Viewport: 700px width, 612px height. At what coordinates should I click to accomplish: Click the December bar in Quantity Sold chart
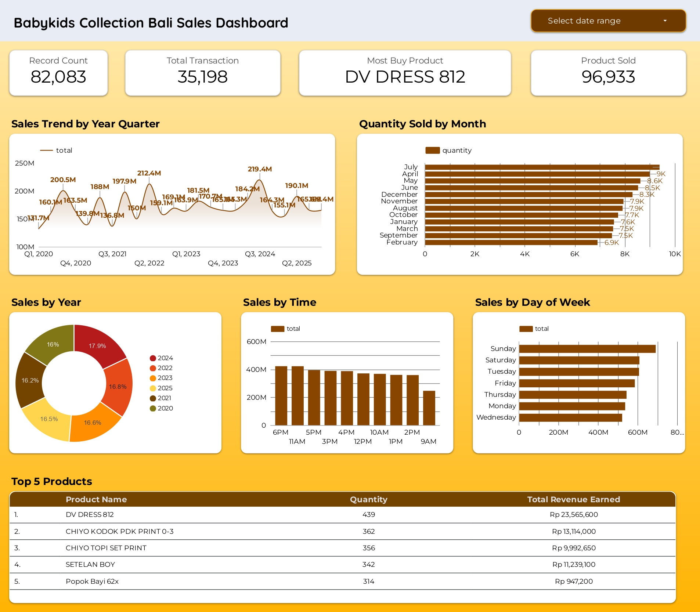528,195
